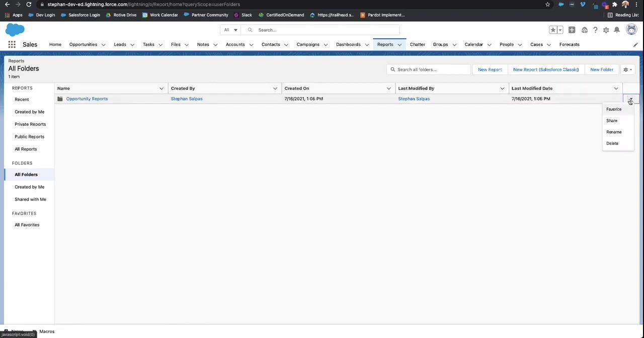
Task: Select Private Reports in sidebar
Action: tap(30, 124)
